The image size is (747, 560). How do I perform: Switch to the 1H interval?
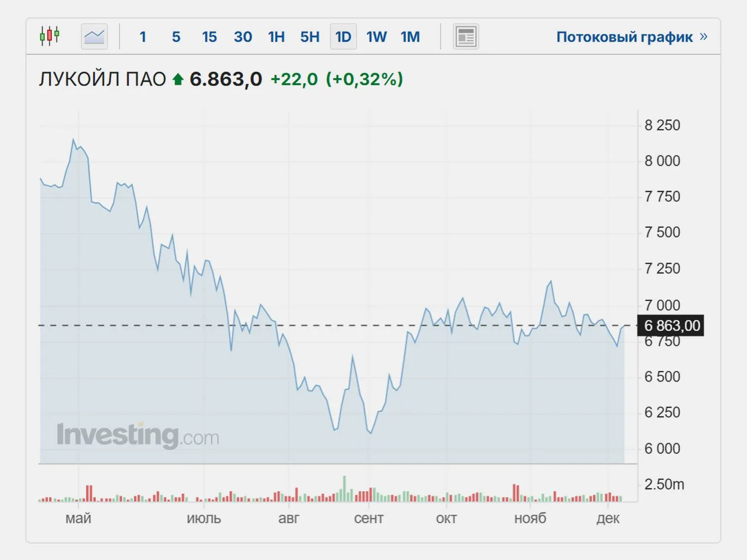(276, 37)
